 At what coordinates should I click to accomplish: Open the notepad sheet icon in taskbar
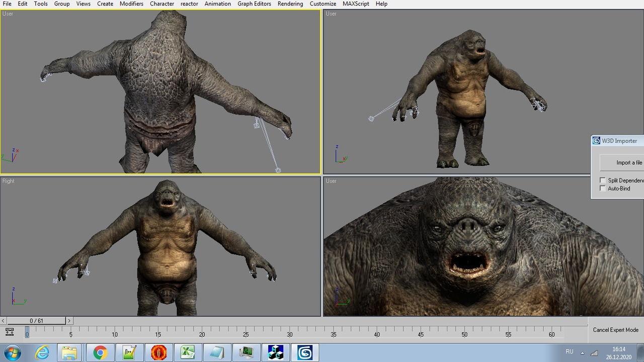217,353
